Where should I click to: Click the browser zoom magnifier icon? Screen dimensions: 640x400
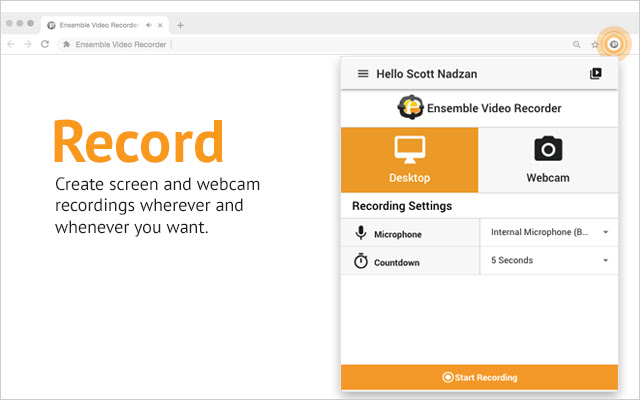576,45
